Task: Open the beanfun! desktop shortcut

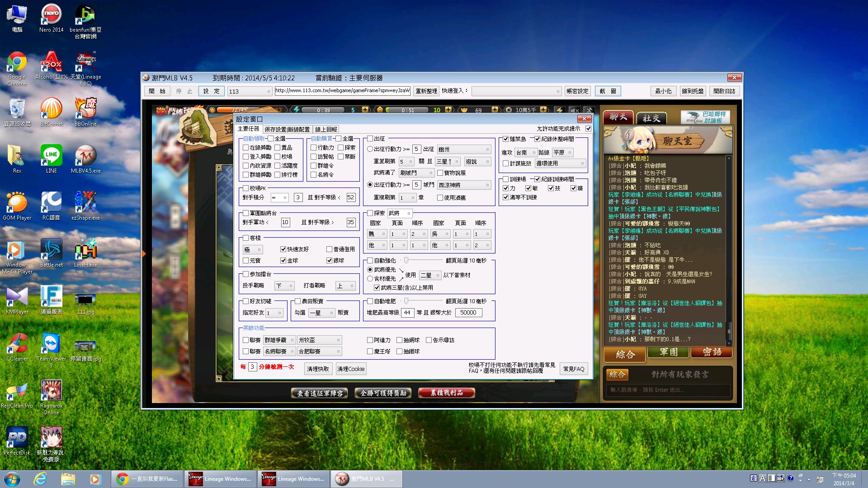Action: pyautogui.click(x=85, y=22)
